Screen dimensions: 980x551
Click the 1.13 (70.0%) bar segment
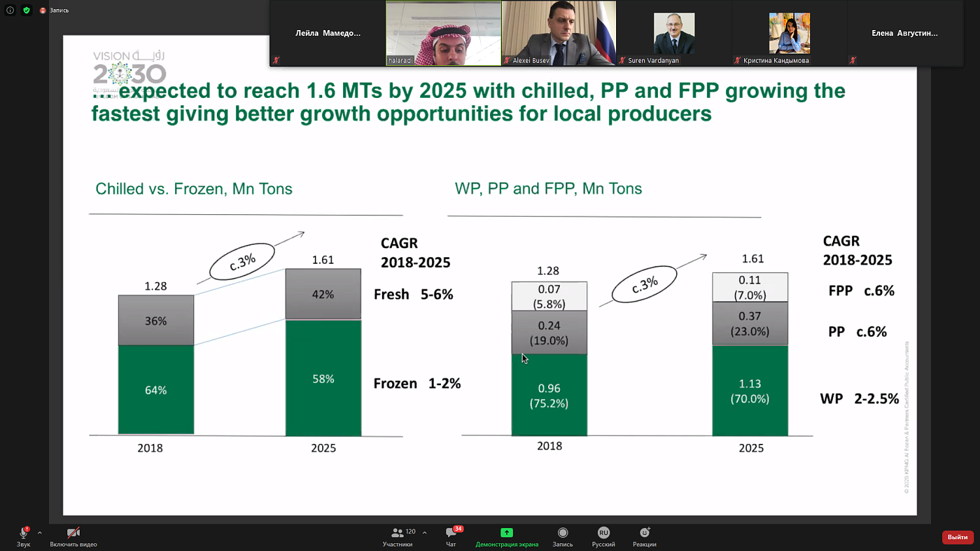[x=750, y=390]
